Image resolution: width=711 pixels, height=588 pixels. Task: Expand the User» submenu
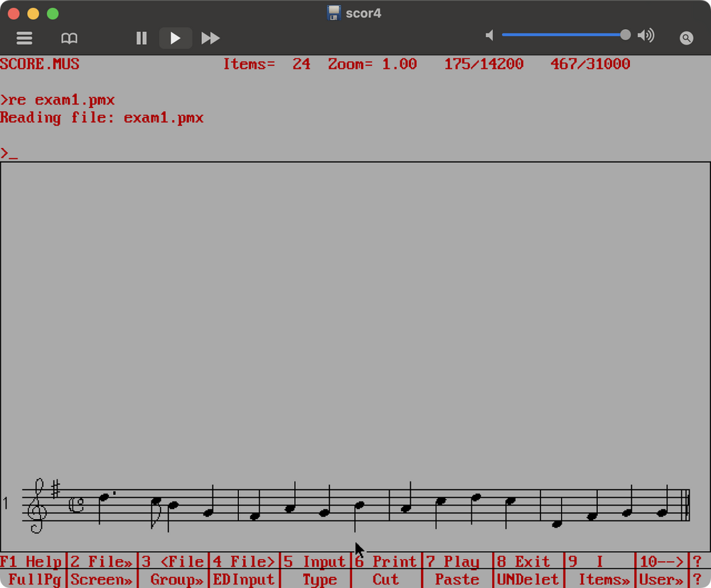(661, 579)
